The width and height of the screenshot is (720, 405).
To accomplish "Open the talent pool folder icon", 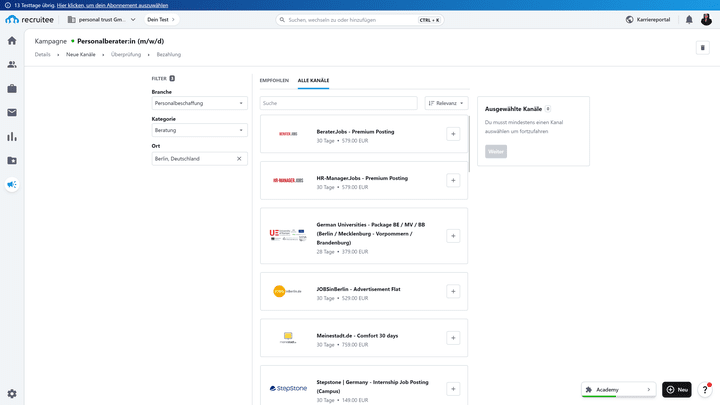I will (x=12, y=160).
